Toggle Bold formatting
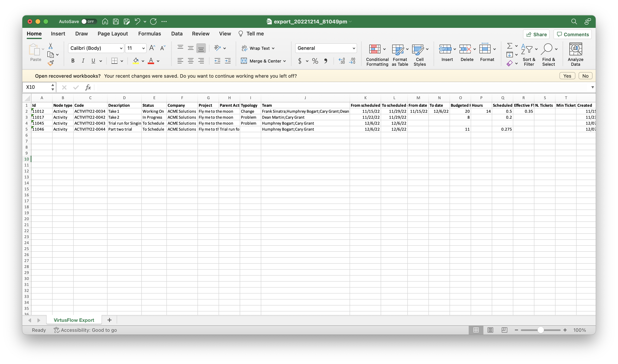Viewport: 618px width, 364px height. tap(73, 61)
